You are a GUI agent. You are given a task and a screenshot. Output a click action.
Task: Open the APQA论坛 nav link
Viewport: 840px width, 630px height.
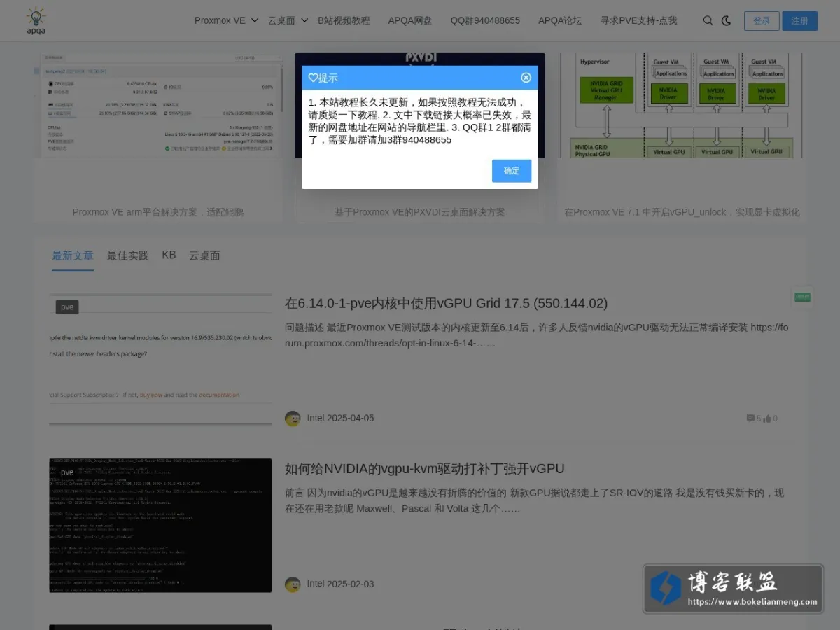click(x=560, y=21)
